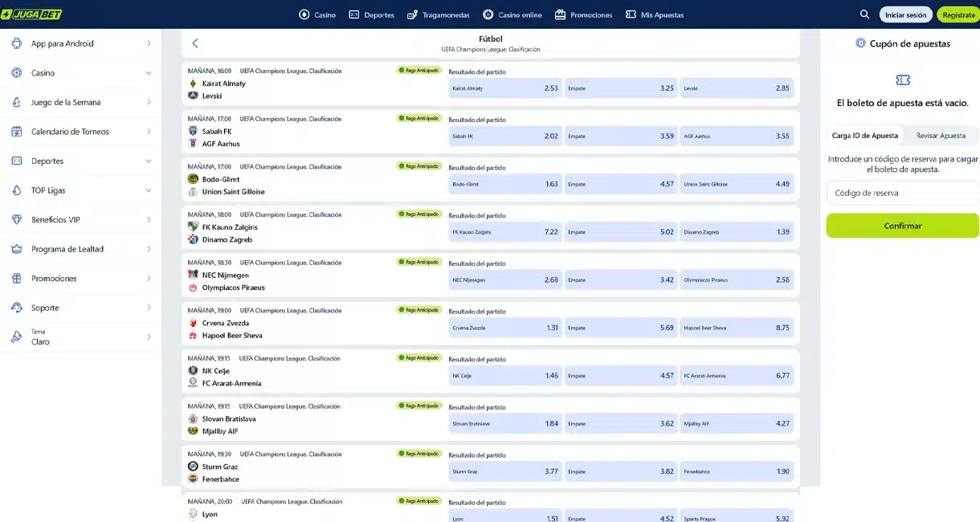Open the Soporte sidebar item
This screenshot has width=980, height=522.
(80, 308)
